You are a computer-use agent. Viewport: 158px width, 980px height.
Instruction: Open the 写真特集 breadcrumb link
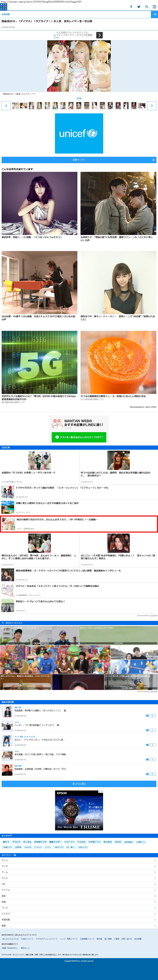[6, 14]
